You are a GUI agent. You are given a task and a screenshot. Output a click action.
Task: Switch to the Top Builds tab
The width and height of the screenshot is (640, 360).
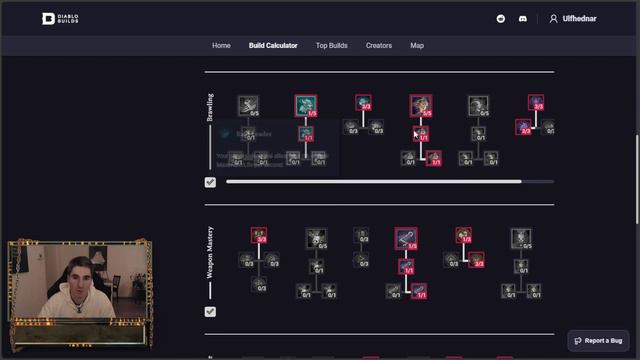click(x=331, y=46)
